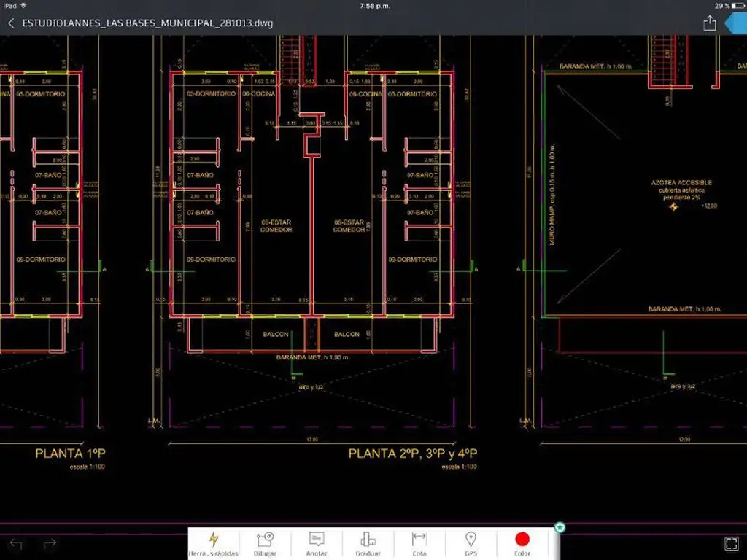Select the Cota dimension tool
The height and width of the screenshot is (560, 747).
(x=419, y=543)
